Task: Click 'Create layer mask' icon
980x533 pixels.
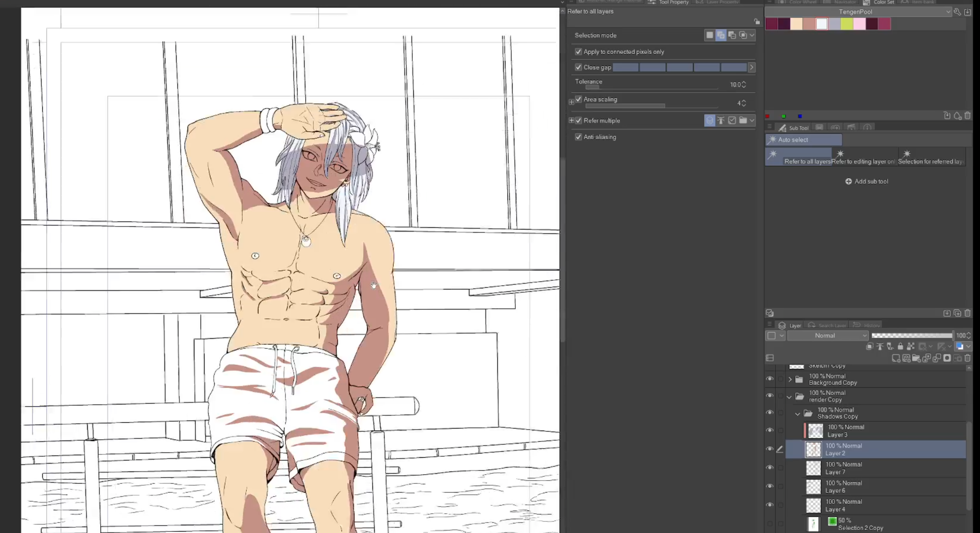Action: pos(947,358)
